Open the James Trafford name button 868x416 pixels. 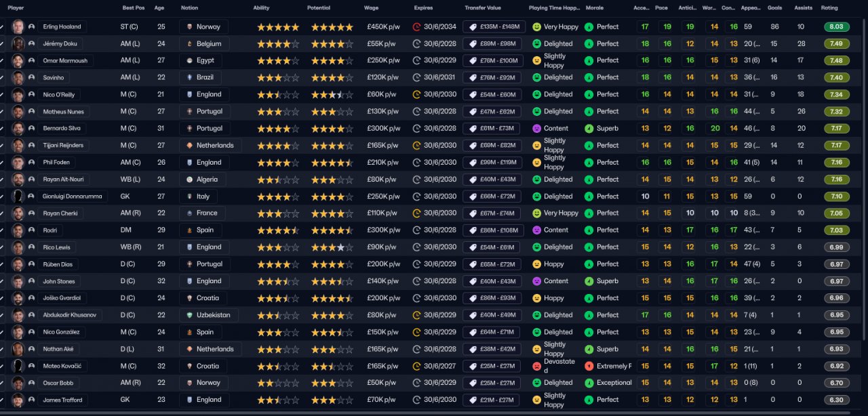[62, 400]
